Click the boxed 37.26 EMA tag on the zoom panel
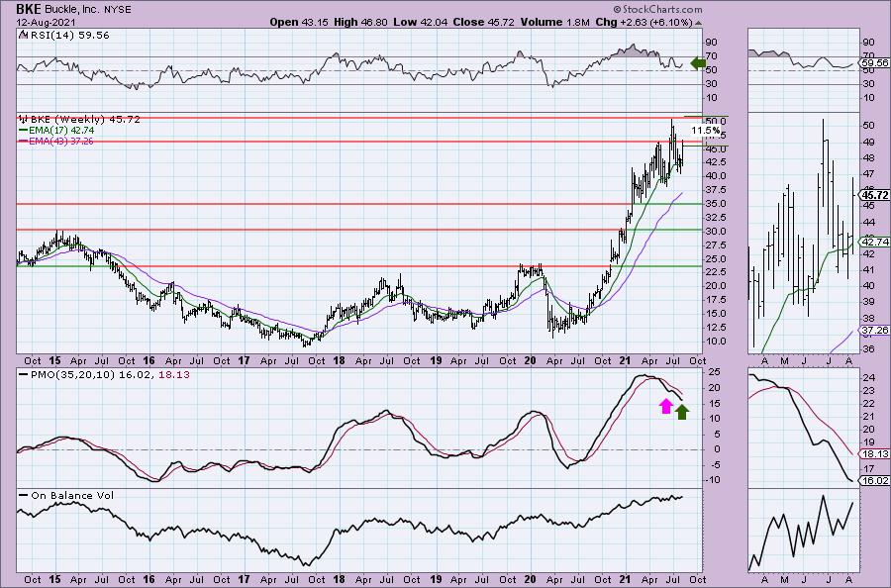 (875, 330)
